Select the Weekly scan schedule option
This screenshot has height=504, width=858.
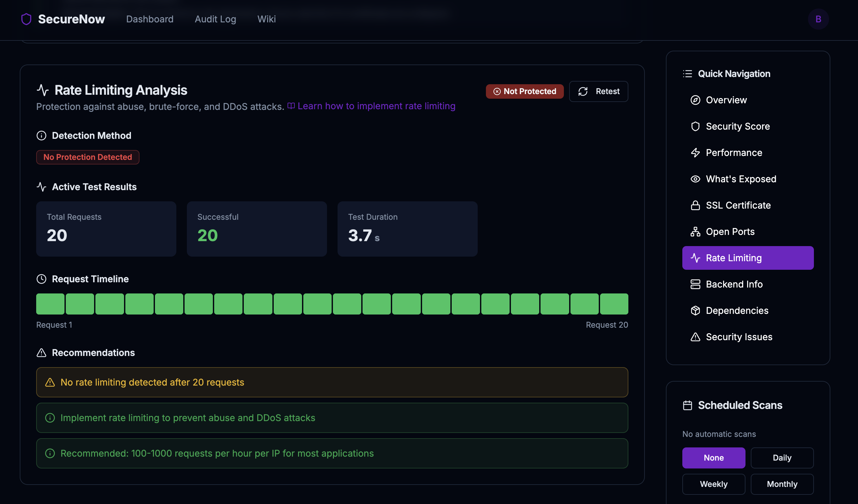tap(714, 484)
